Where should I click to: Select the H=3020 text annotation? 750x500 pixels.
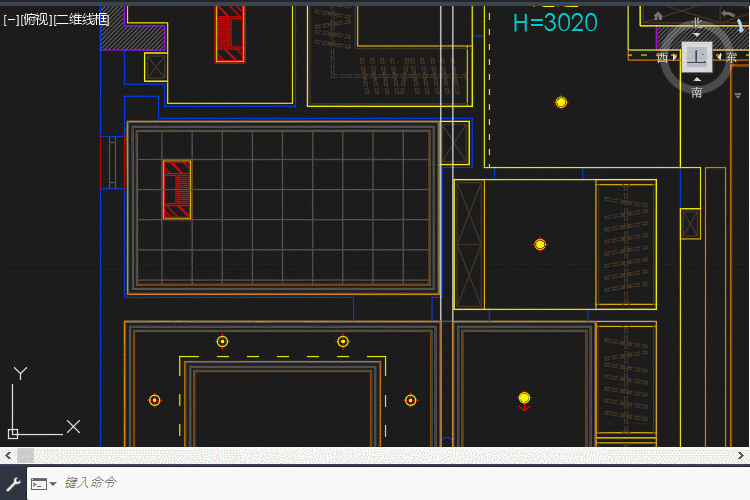555,22
